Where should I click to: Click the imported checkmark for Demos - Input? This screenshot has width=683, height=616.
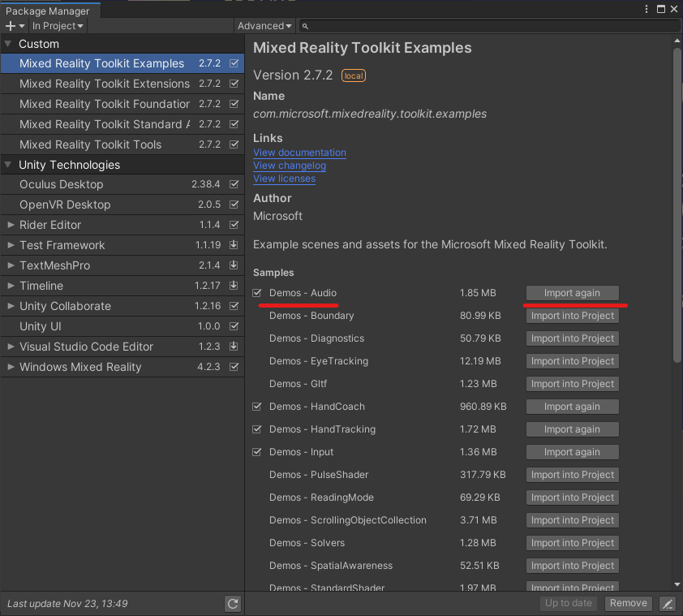[x=257, y=452]
